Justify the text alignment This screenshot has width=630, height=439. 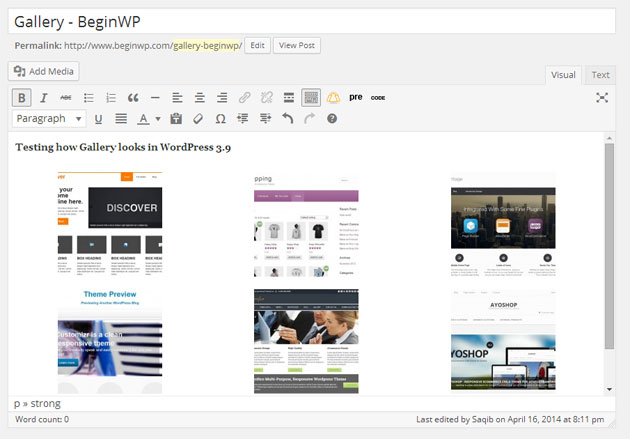(121, 118)
